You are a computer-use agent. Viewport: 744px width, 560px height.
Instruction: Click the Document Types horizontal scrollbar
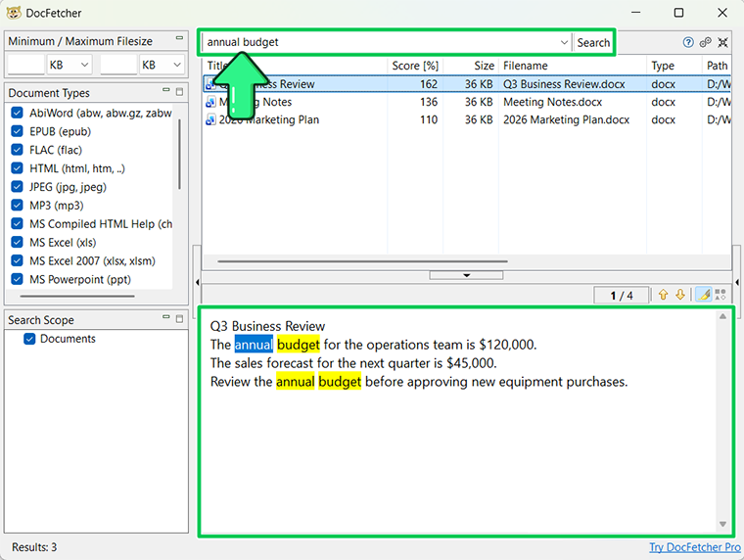pyautogui.click(x=77, y=296)
